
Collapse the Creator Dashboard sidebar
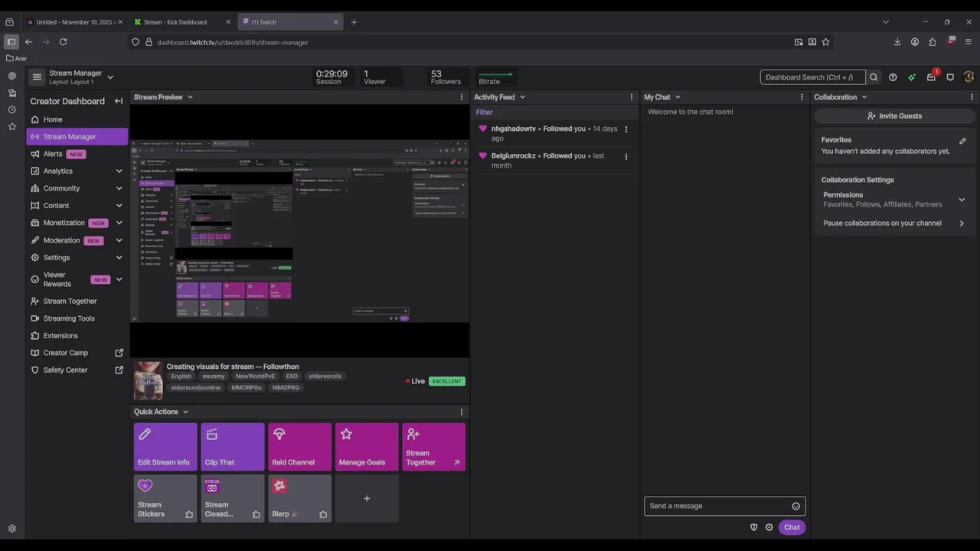pyautogui.click(x=119, y=101)
